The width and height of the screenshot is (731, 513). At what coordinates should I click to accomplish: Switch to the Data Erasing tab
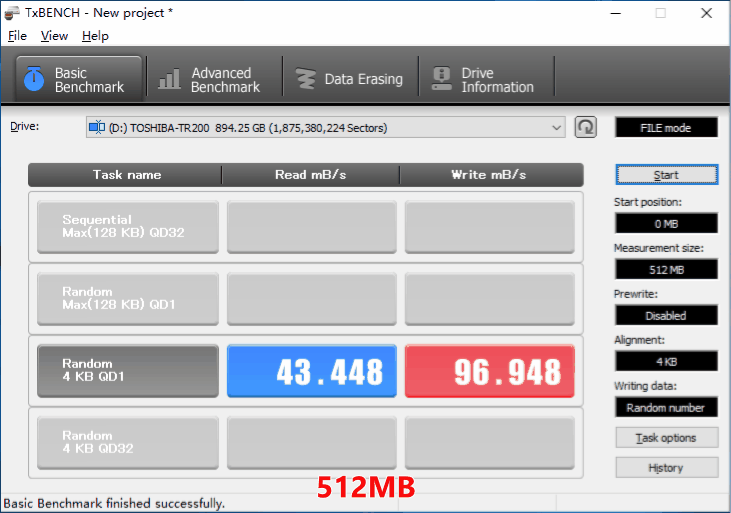350,79
